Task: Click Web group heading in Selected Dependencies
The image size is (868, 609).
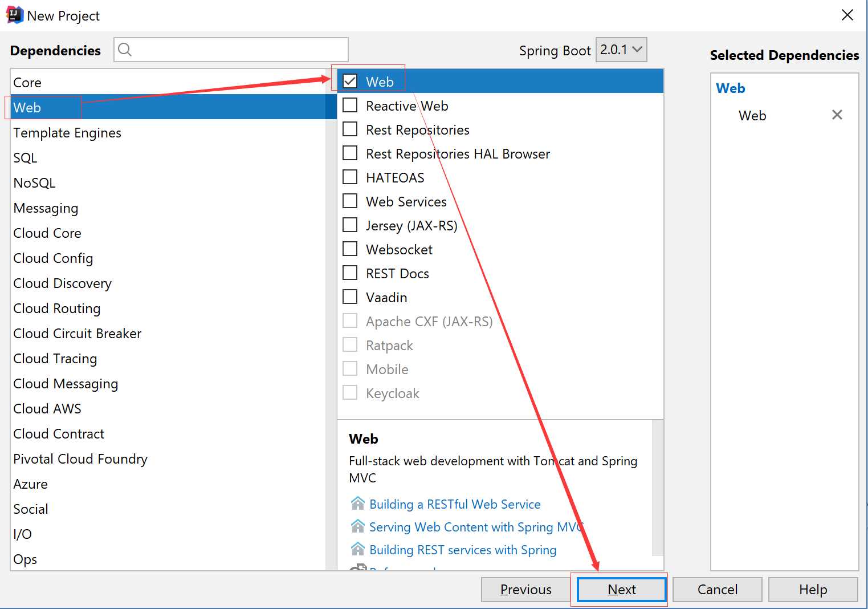Action: click(x=731, y=88)
